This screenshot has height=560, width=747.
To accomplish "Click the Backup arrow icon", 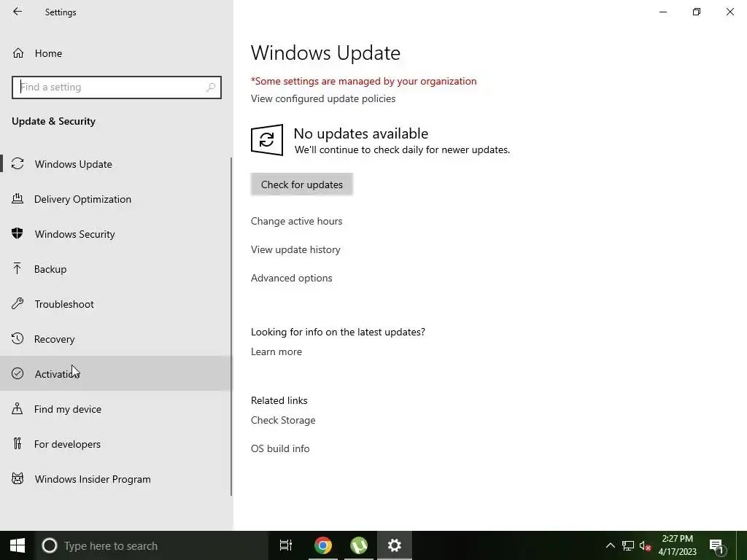I will 18,268.
